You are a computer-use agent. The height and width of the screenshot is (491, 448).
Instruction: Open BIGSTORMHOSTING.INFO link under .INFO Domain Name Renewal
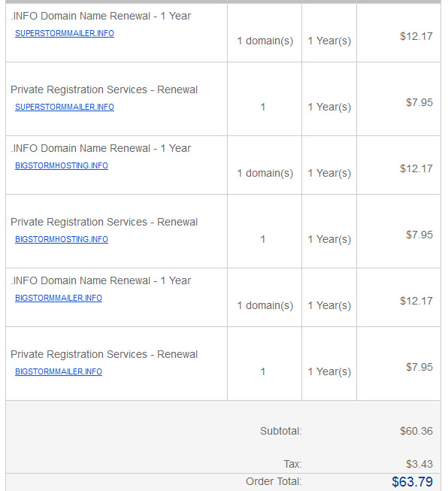click(x=62, y=165)
